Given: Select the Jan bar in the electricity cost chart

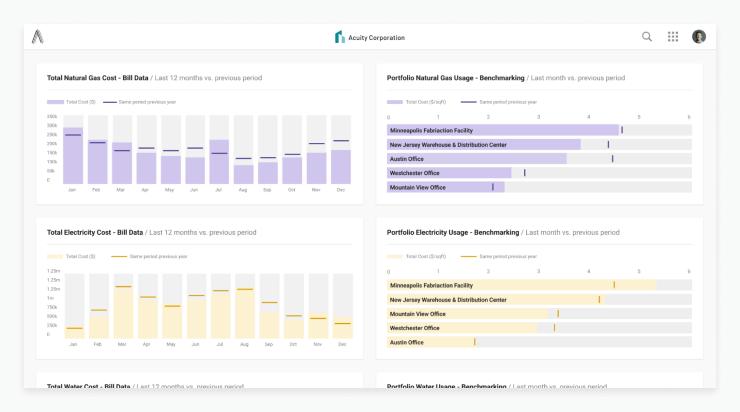Looking at the screenshot, I should [75, 333].
